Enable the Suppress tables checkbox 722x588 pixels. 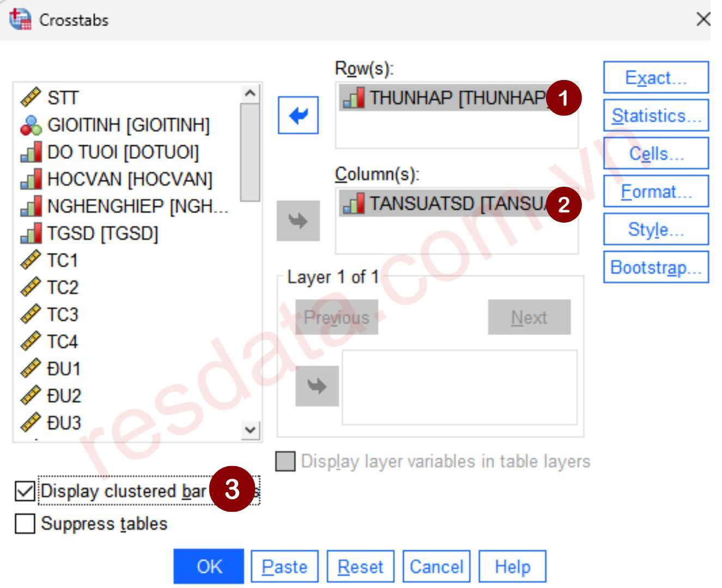click(25, 524)
